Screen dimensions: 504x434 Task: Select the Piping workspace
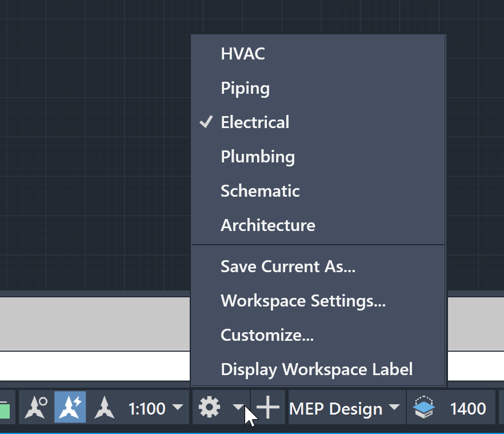click(245, 88)
